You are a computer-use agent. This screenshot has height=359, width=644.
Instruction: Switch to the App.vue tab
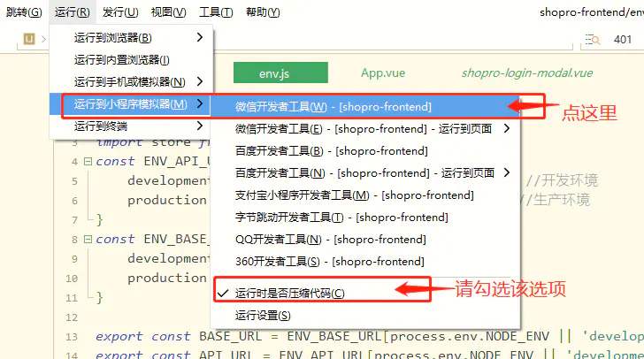point(383,73)
